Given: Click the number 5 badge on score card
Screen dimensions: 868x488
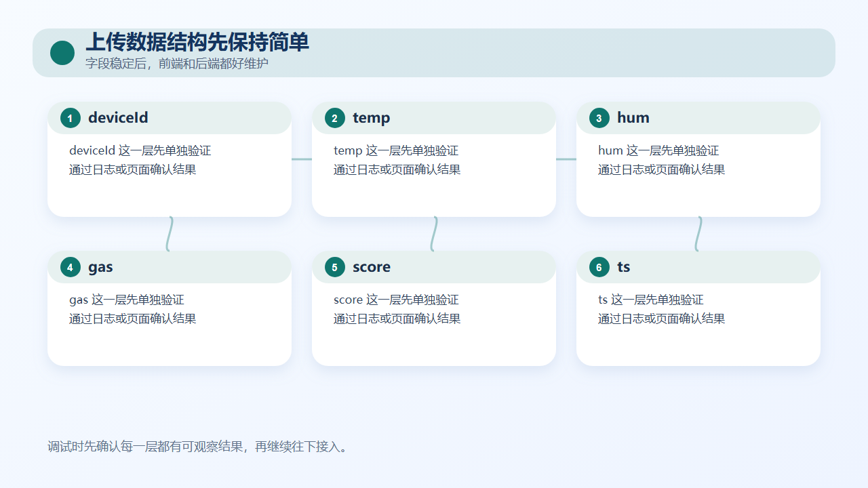Looking at the screenshot, I should tap(335, 267).
